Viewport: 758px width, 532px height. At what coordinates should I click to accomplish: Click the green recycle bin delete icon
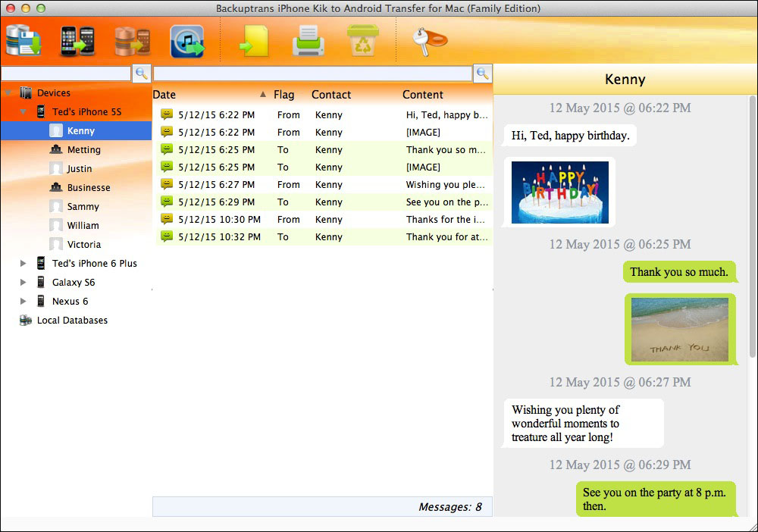point(362,41)
